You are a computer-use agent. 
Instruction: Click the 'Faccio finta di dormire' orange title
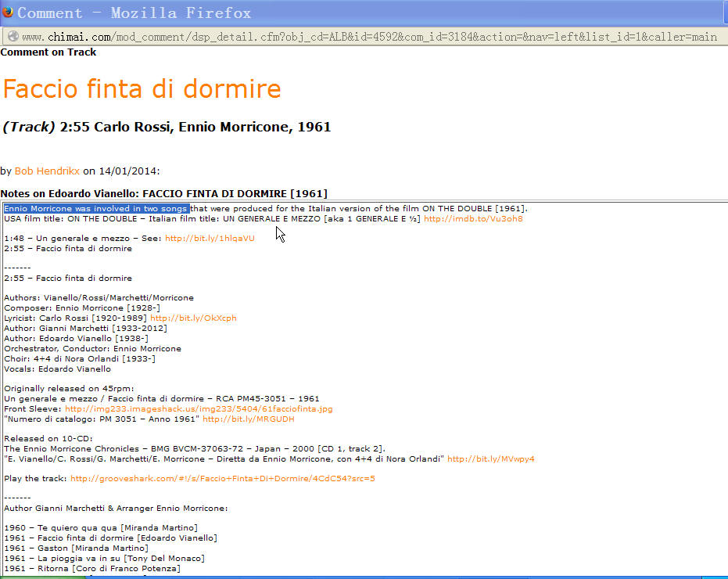click(x=142, y=88)
